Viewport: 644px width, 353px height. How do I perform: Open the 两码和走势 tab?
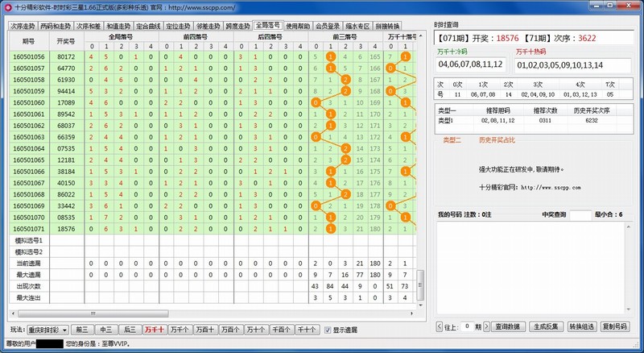pos(56,26)
